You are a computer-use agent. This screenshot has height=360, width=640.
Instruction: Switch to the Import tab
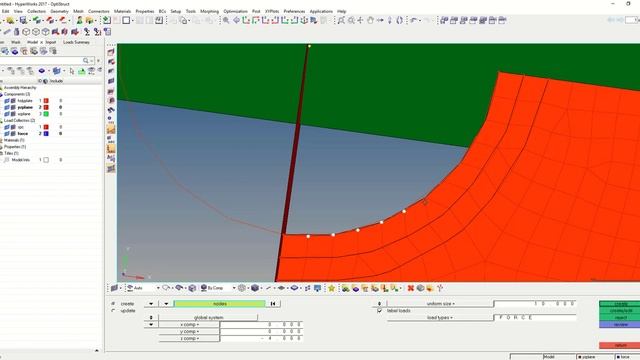51,42
